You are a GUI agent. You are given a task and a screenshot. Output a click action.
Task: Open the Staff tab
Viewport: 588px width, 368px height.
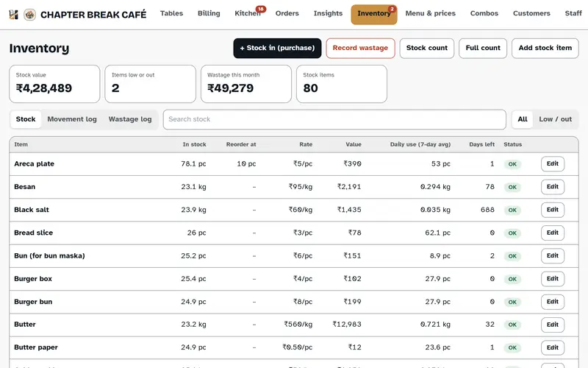[x=573, y=13]
